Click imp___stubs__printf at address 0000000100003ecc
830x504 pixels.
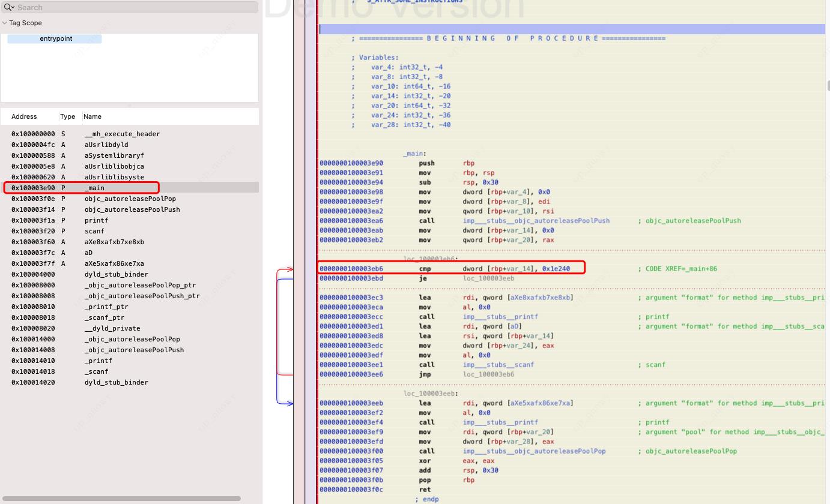pyautogui.click(x=500, y=317)
